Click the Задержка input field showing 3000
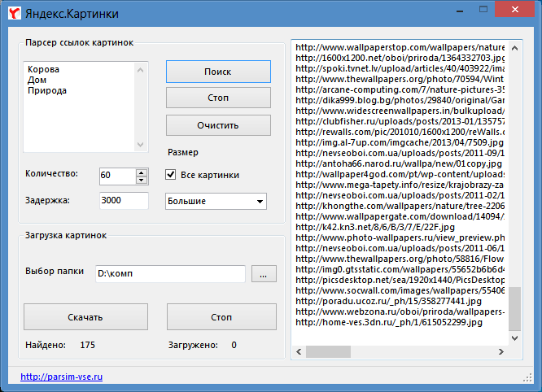 pos(123,201)
